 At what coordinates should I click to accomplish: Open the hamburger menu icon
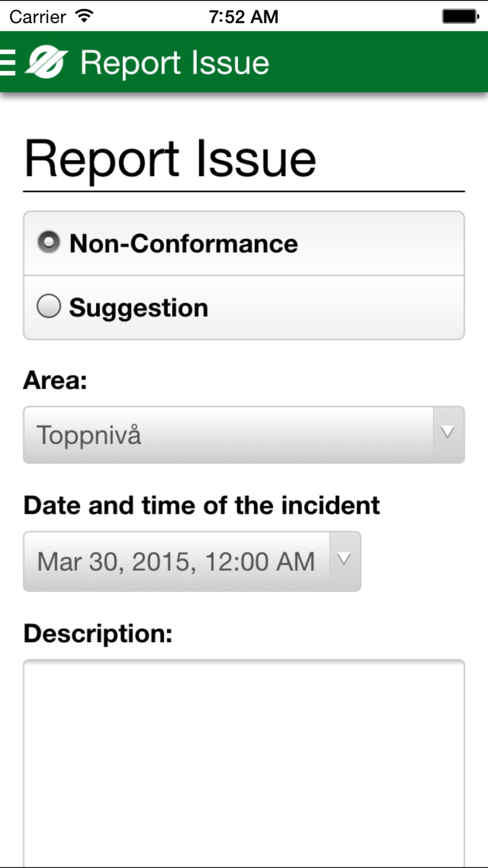[x=7, y=62]
